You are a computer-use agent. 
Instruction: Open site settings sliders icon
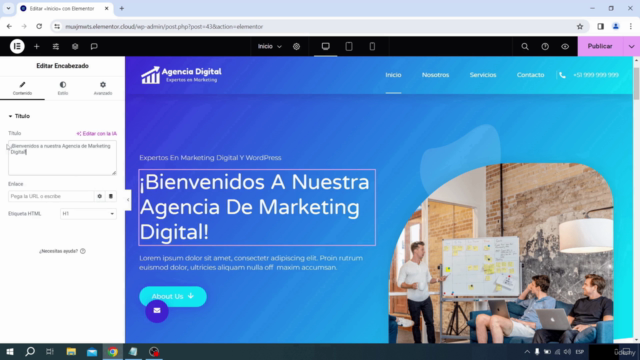click(56, 47)
